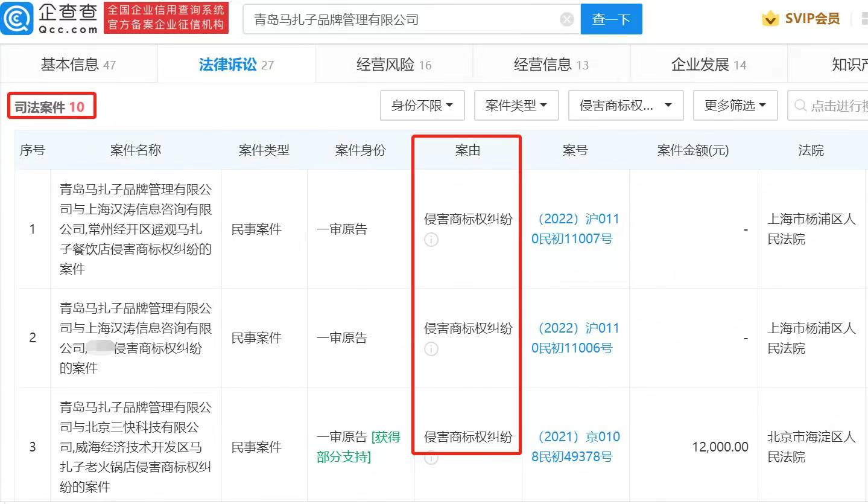Image resolution: width=868 pixels, height=504 pixels.
Task: Click info icon under case 11006 cause
Action: pyautogui.click(x=431, y=349)
